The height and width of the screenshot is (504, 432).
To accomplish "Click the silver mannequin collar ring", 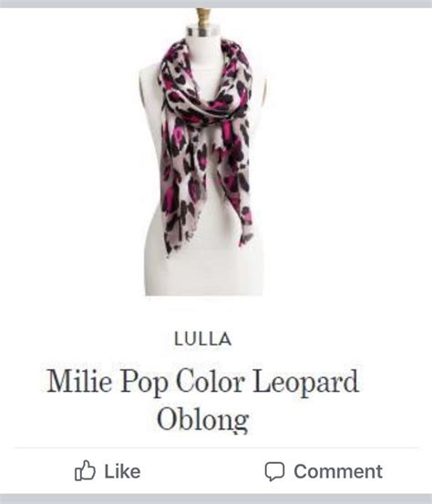I will (x=203, y=32).
